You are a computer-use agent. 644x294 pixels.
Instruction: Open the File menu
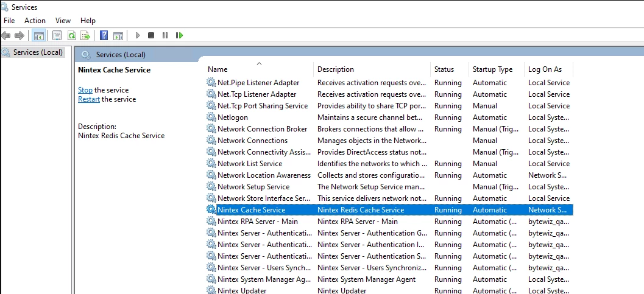(9, 21)
